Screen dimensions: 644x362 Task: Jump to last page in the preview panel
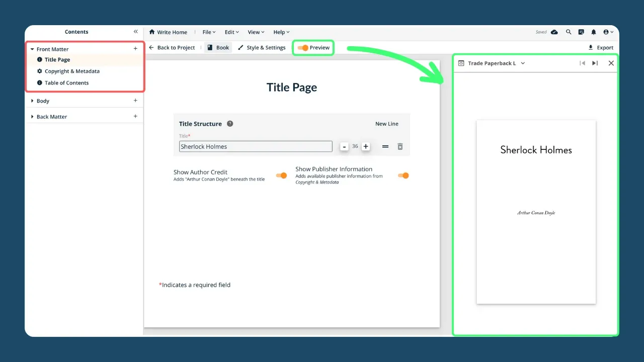[x=595, y=63]
